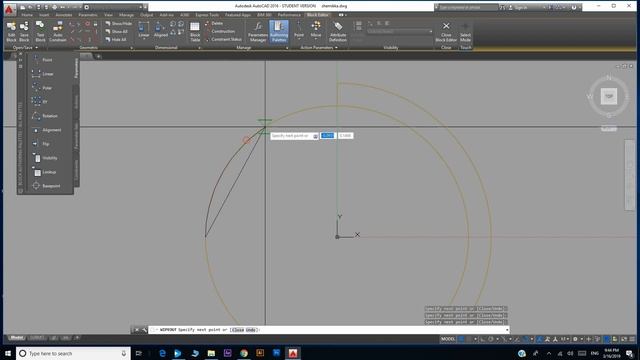The image size is (640, 360).
Task: Select Lookup parameter in authoring palette
Action: [45, 172]
